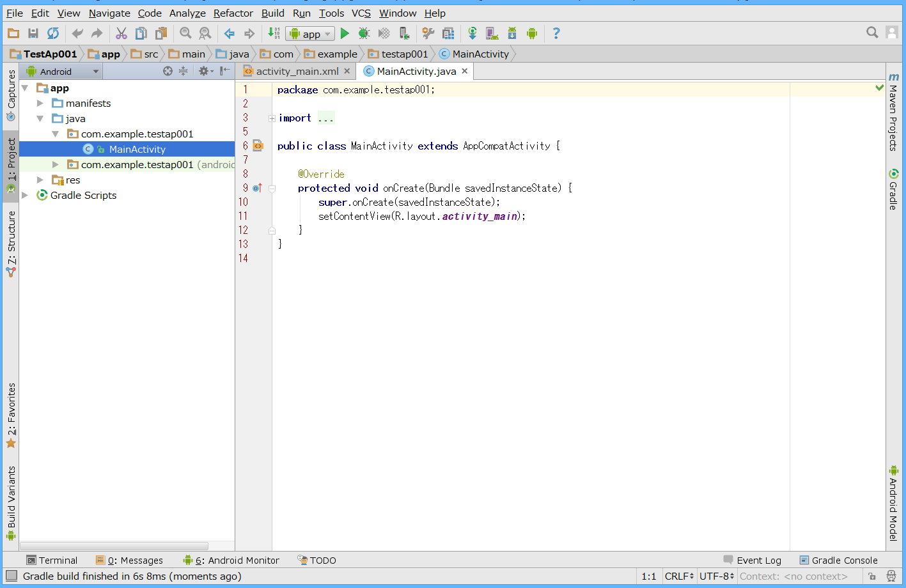Sync project with Gradle files

point(473,33)
